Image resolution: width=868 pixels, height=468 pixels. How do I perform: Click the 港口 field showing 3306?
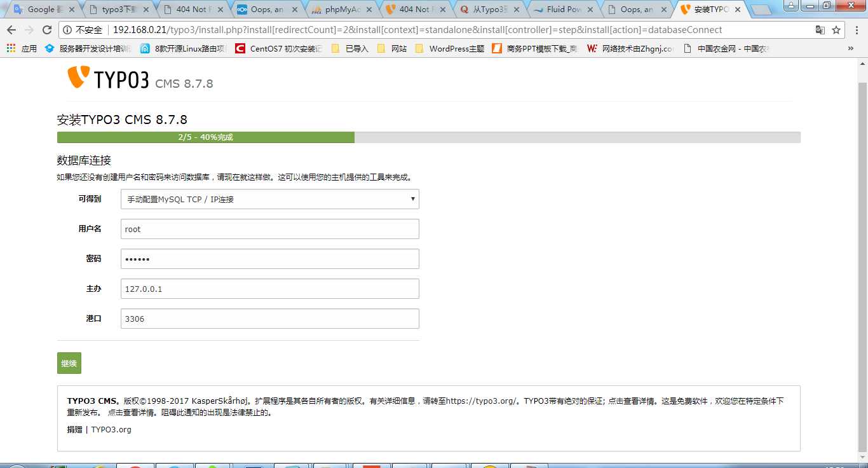click(x=270, y=319)
